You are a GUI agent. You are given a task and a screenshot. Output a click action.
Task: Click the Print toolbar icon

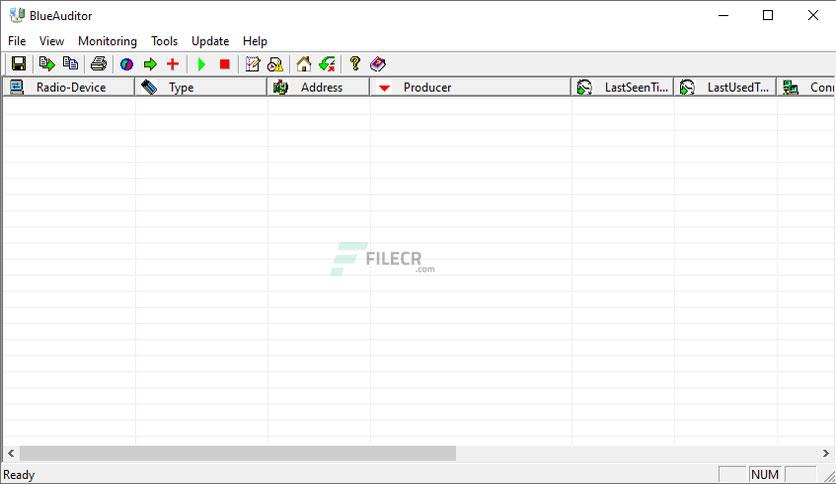pos(99,64)
